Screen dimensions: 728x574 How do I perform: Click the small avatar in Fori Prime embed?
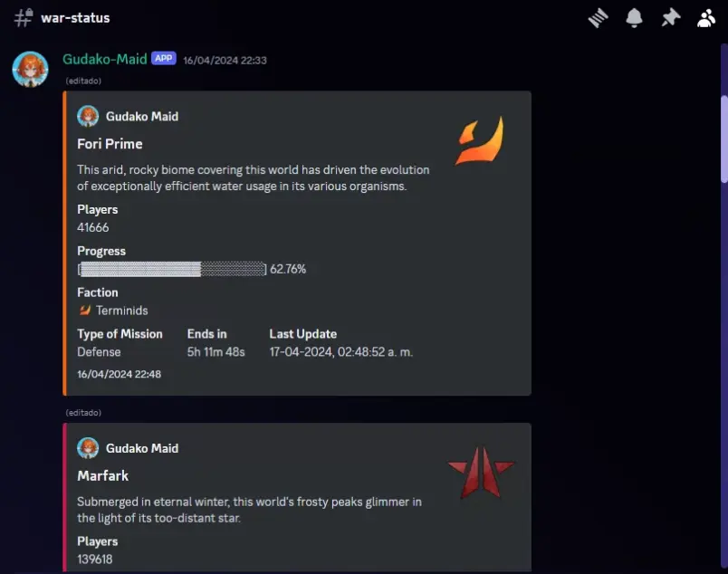click(88, 116)
